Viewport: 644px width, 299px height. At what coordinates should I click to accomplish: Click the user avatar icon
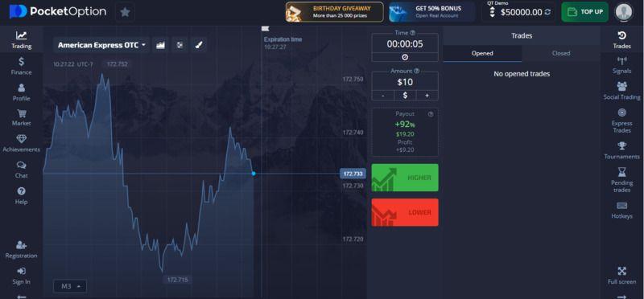pyautogui.click(x=623, y=12)
